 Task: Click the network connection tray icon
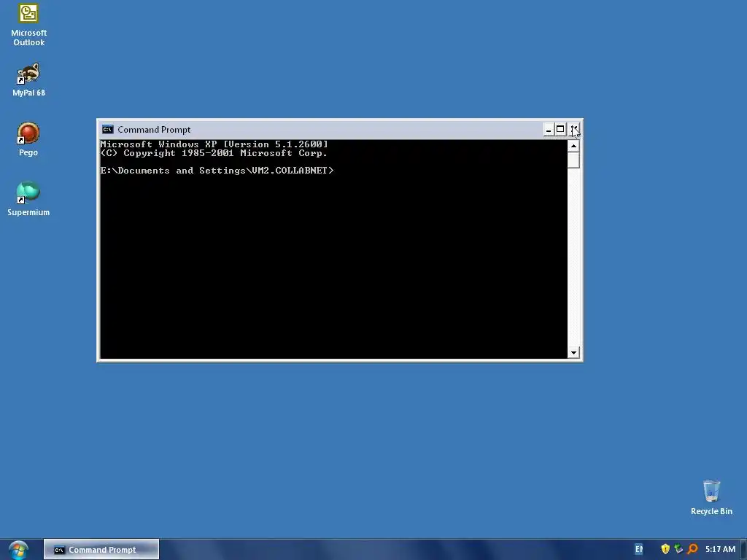point(678,549)
